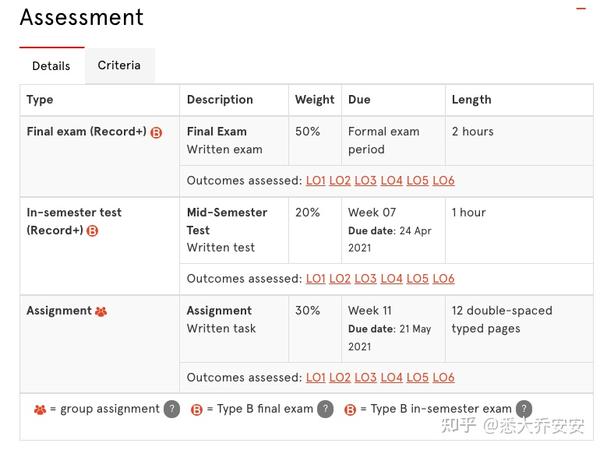Click Type B icon beside Final exam (Record+)
The image size is (600, 450).
156,132
